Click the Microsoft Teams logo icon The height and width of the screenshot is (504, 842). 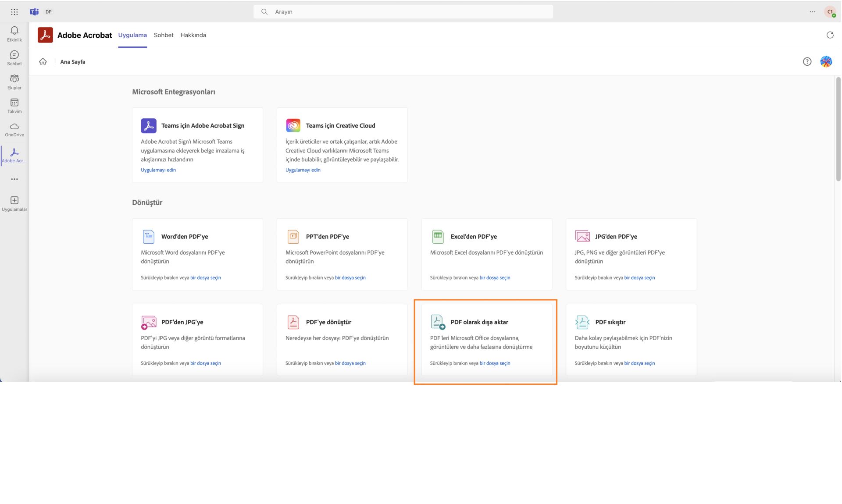(34, 12)
